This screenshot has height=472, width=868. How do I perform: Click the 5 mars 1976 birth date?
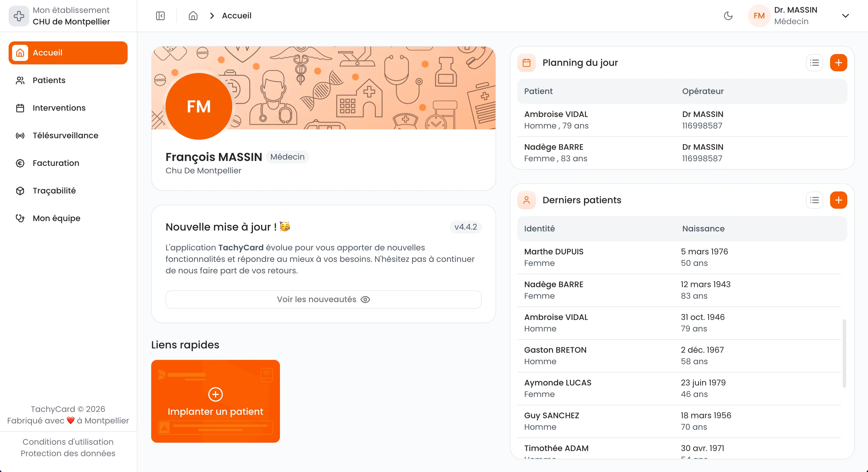coord(704,252)
